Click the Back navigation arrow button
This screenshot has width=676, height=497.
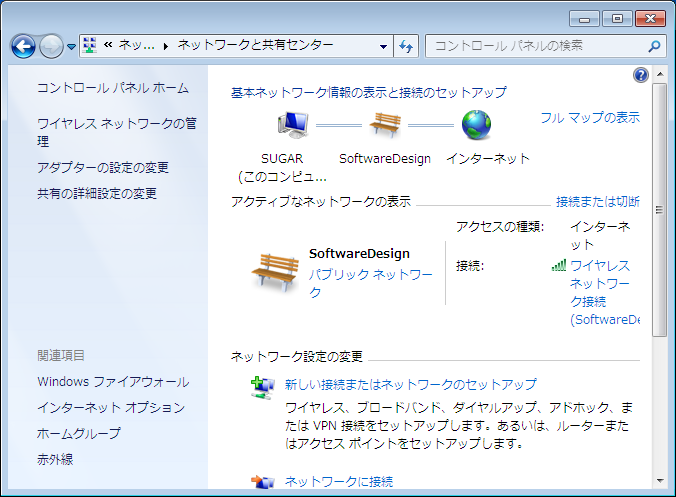[x=23, y=46]
